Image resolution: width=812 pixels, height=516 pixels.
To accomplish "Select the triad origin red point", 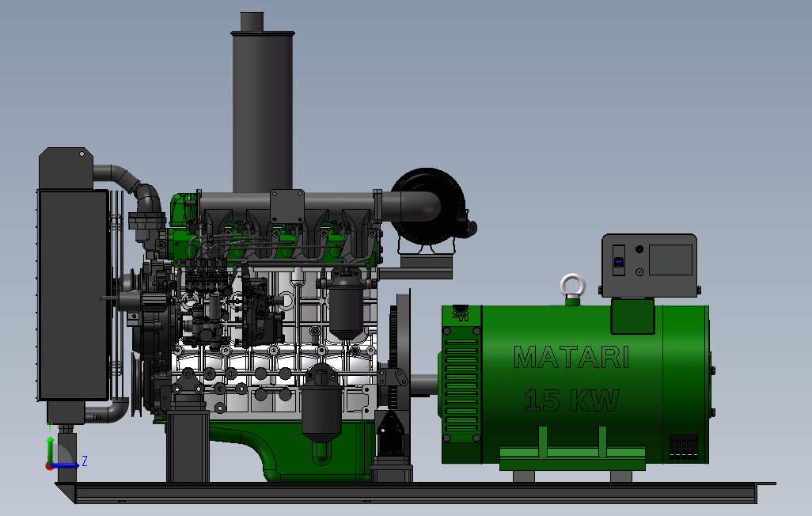I will tap(50, 466).
